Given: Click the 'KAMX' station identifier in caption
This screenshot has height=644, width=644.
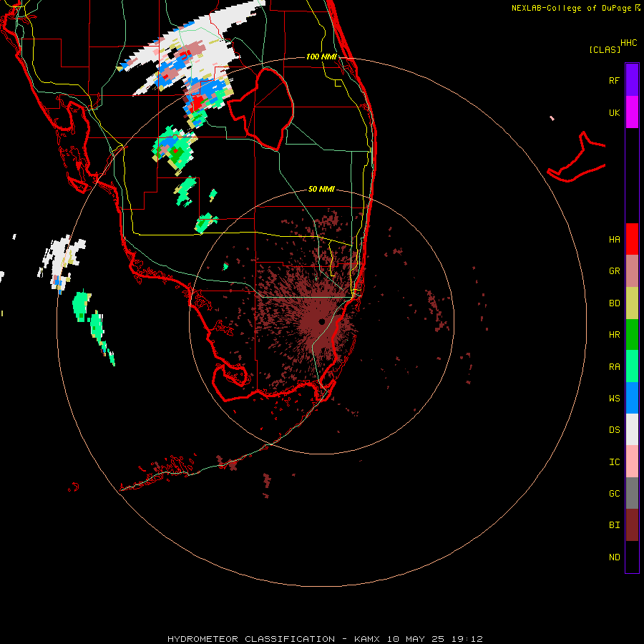Looking at the screenshot, I should tap(366, 639).
